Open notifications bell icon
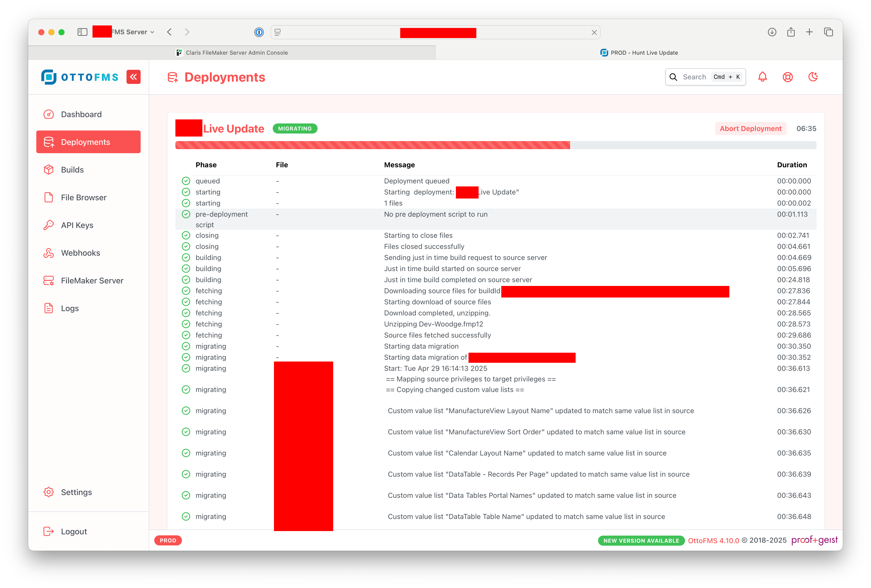Screen dimensions: 871x588 tap(762, 77)
